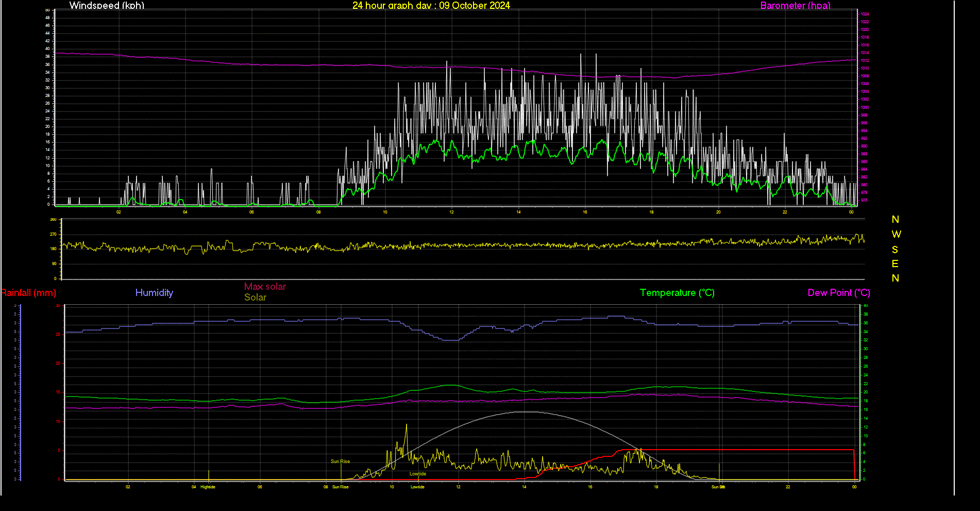Click the blue "Humidity" legend label

pyautogui.click(x=154, y=293)
